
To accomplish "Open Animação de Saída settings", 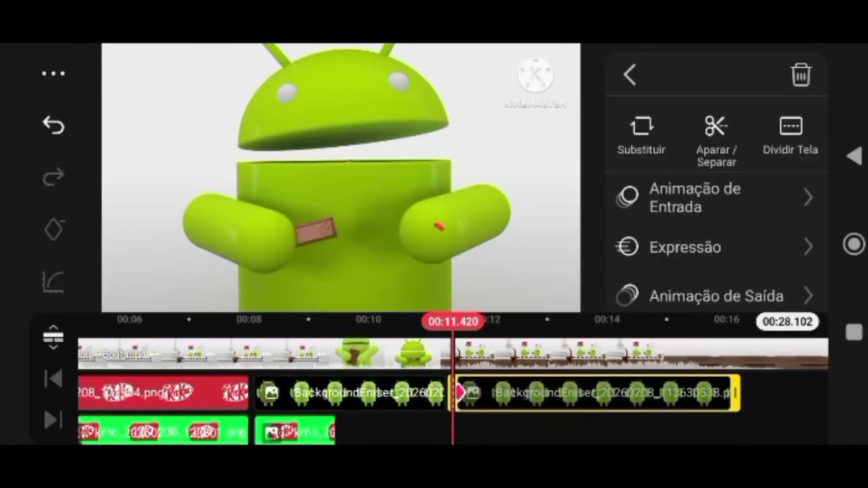I will click(x=716, y=296).
